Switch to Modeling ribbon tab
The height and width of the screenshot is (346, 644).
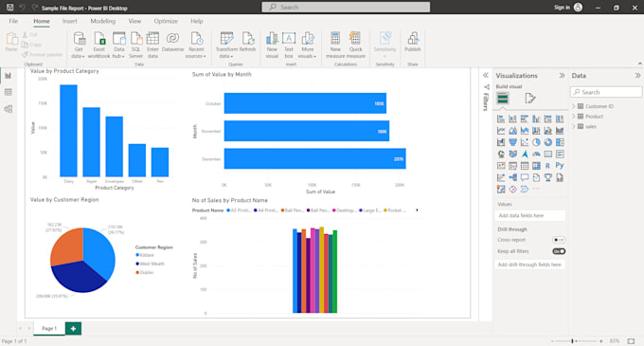[102, 21]
